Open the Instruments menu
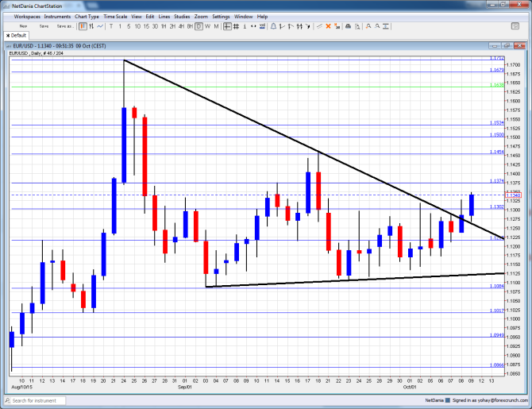Screen dimensions: 532x409 click(x=57, y=17)
